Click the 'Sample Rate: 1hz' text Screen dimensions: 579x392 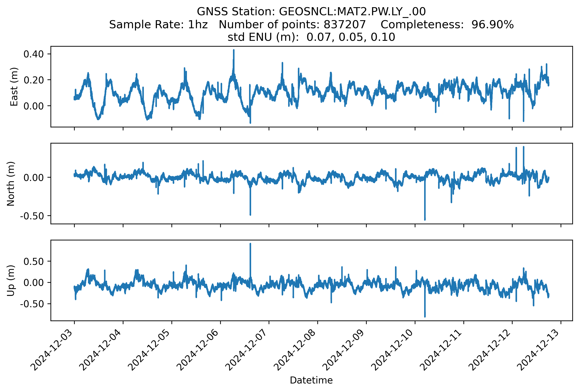(158, 24)
